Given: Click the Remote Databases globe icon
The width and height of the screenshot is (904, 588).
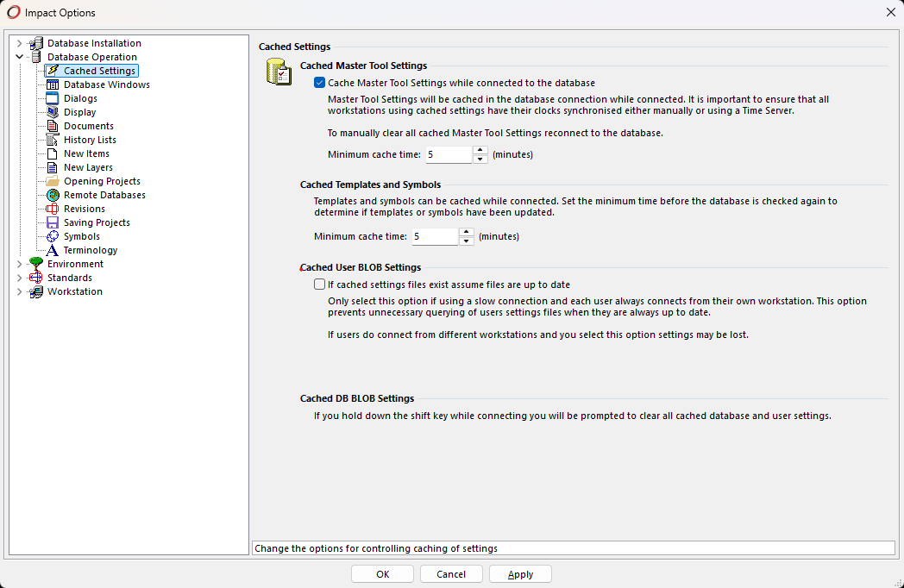Looking at the screenshot, I should pos(53,196).
